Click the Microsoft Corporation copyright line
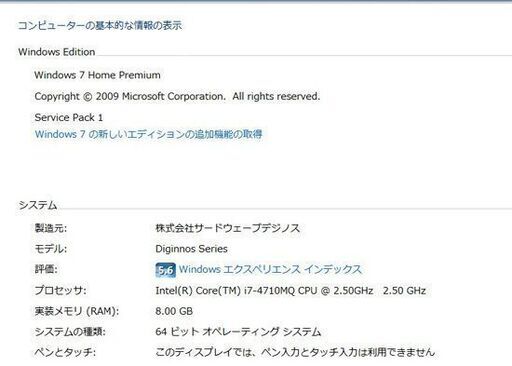 click(x=177, y=97)
